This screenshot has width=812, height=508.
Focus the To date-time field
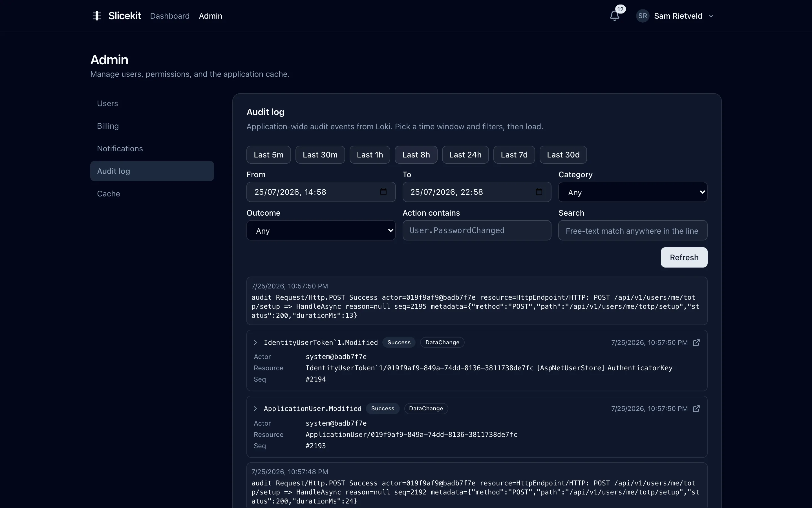(x=477, y=192)
